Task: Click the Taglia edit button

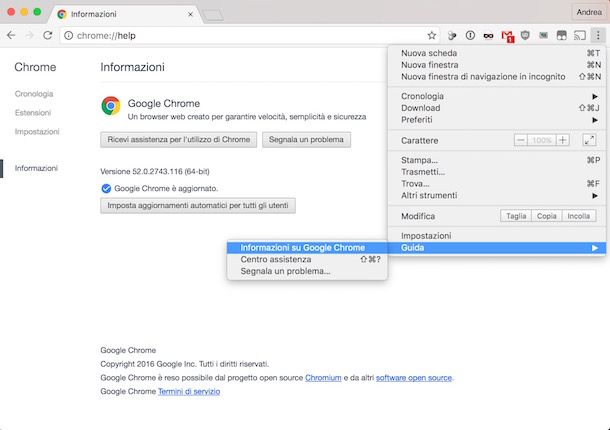Action: tap(516, 216)
